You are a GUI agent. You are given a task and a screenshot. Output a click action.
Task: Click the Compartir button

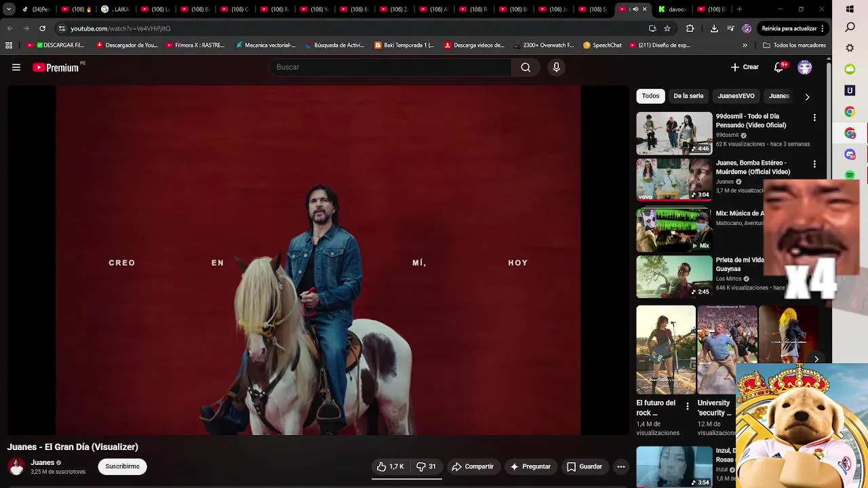point(473,466)
